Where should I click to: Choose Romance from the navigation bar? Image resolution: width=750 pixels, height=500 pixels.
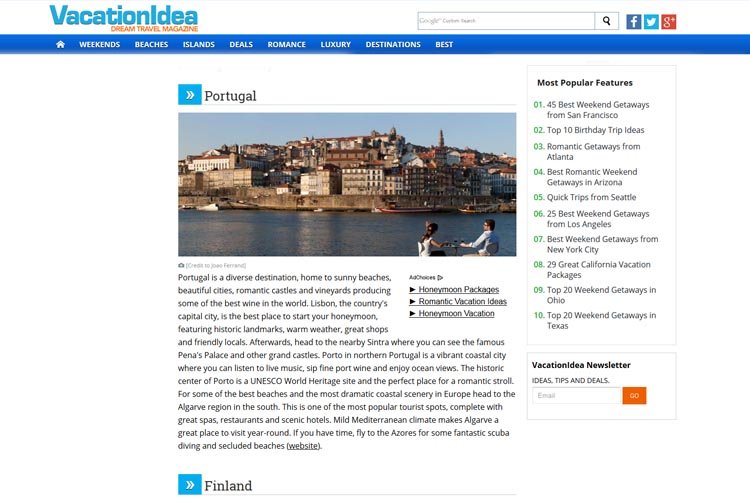pyautogui.click(x=287, y=45)
